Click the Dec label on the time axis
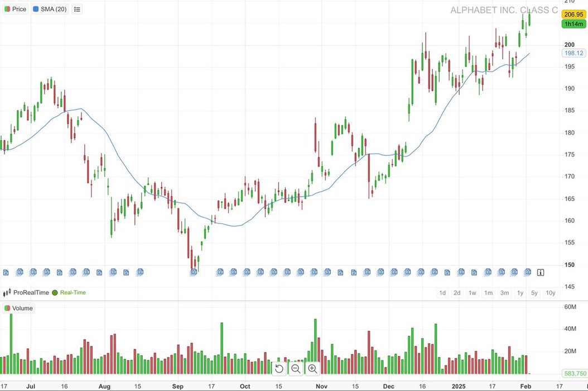 click(x=388, y=386)
